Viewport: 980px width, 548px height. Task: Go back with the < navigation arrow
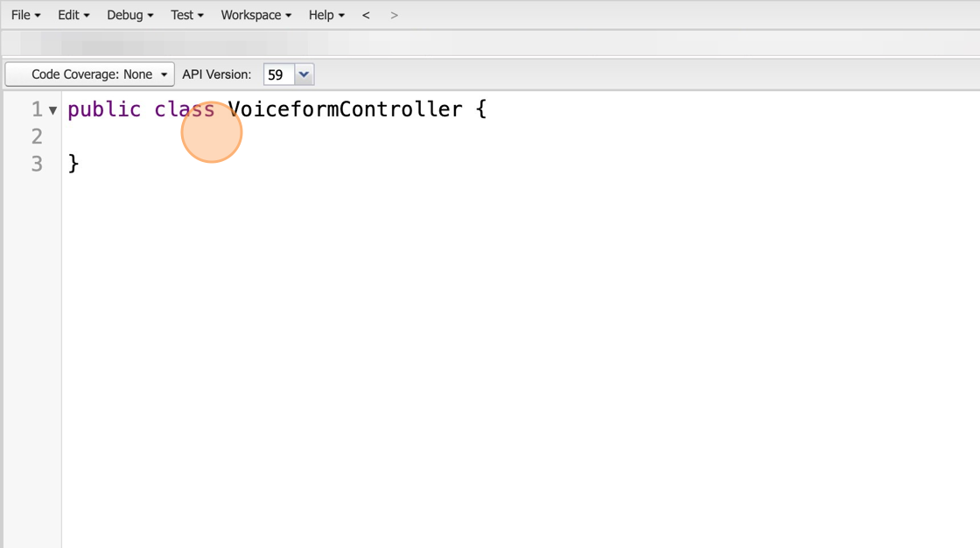click(367, 15)
